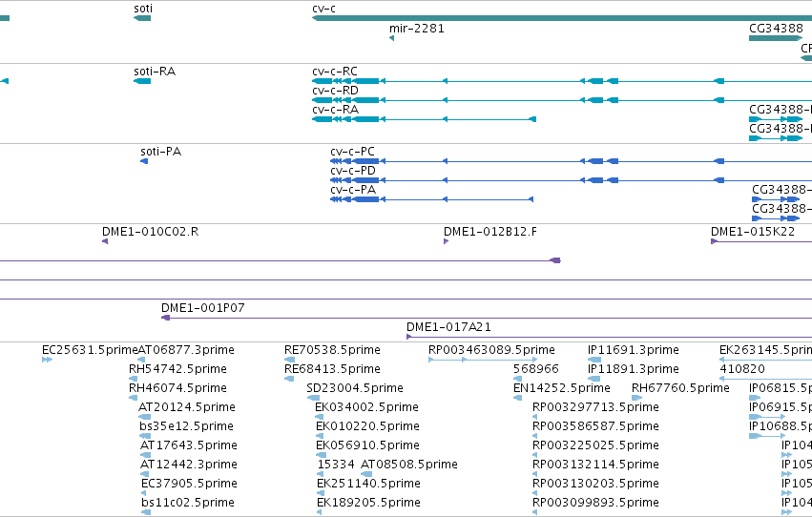Click the 15334 feature label
This screenshot has height=517, width=812.
(336, 465)
